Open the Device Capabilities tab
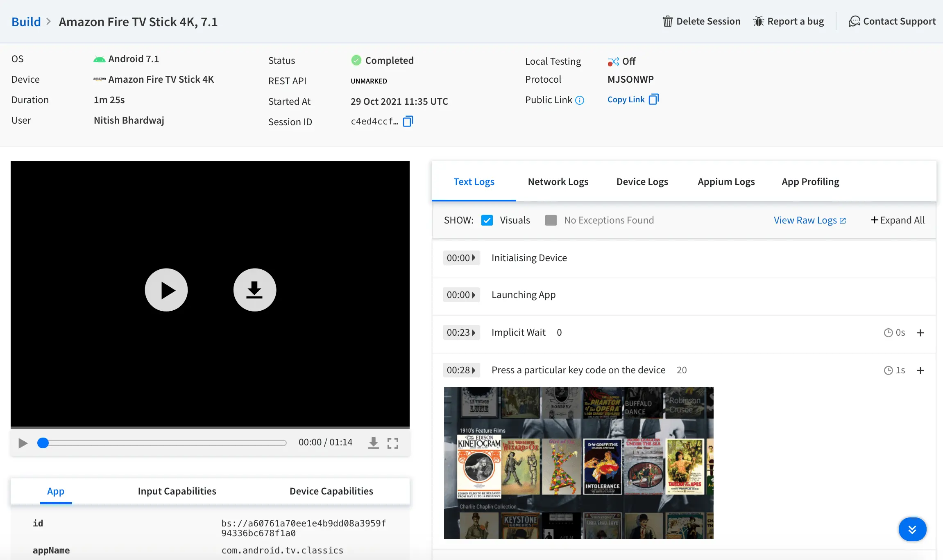This screenshot has width=943, height=560. pos(331,491)
